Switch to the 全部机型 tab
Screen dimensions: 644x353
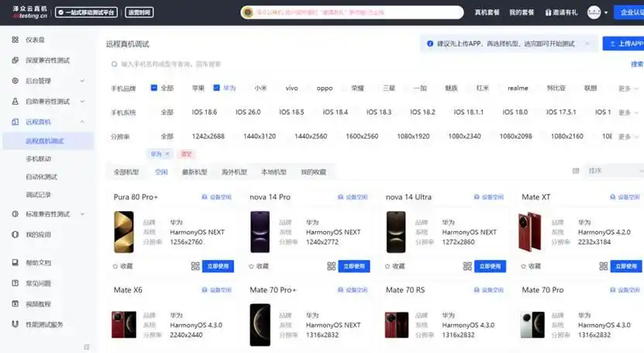(126, 172)
